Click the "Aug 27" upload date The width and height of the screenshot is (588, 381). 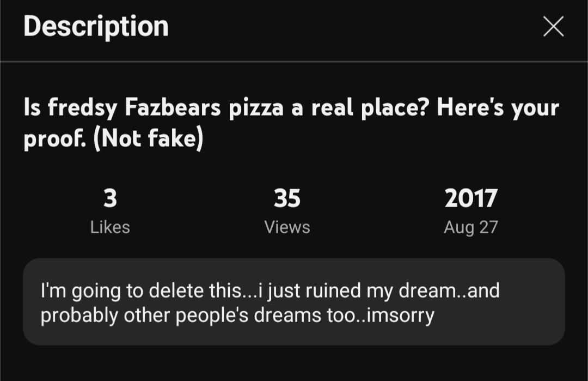coord(470,227)
